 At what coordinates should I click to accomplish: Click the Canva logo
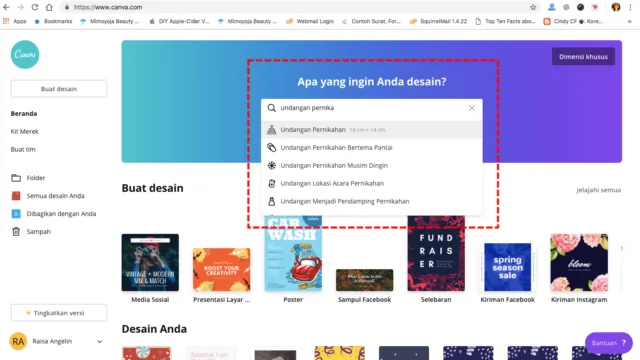point(25,54)
